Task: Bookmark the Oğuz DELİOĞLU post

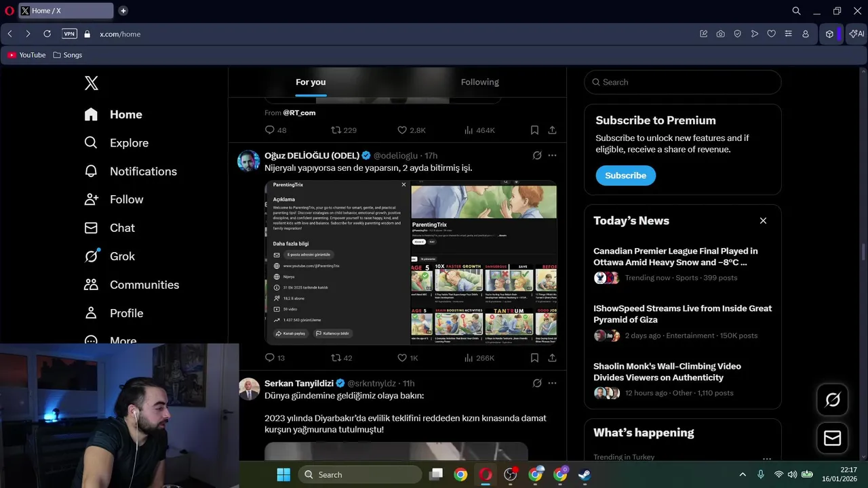Action: point(534,358)
